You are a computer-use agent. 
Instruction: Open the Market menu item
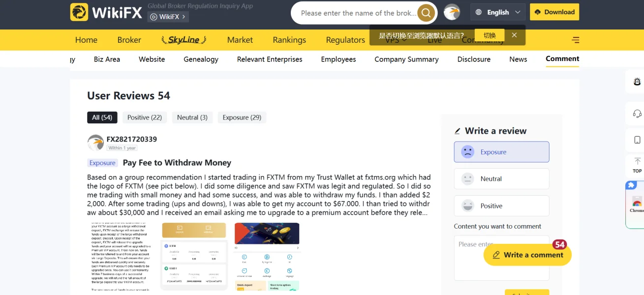(x=240, y=40)
